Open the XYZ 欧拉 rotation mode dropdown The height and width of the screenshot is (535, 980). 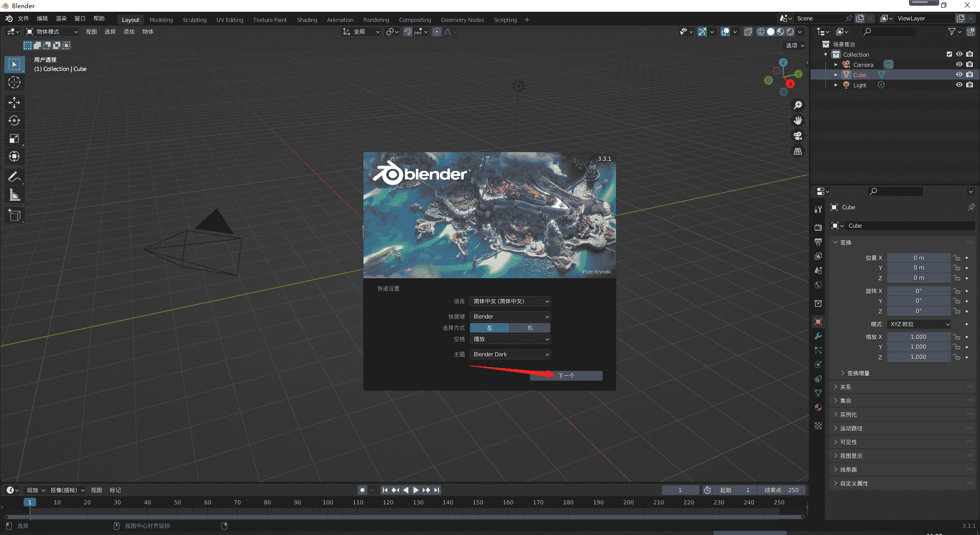(x=919, y=324)
